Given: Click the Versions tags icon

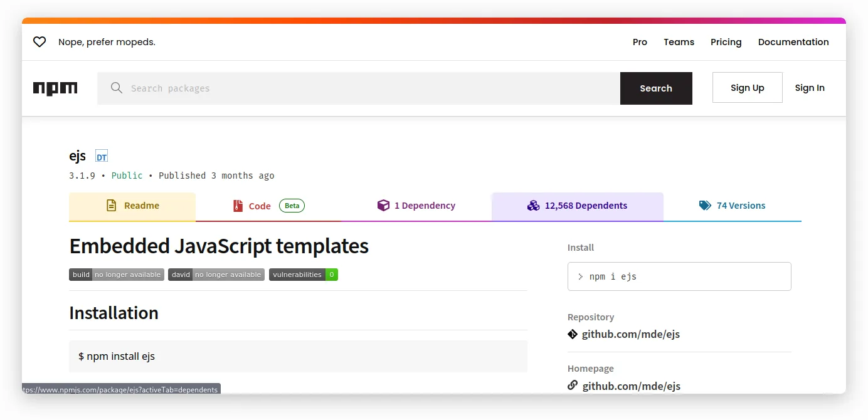Looking at the screenshot, I should point(705,206).
